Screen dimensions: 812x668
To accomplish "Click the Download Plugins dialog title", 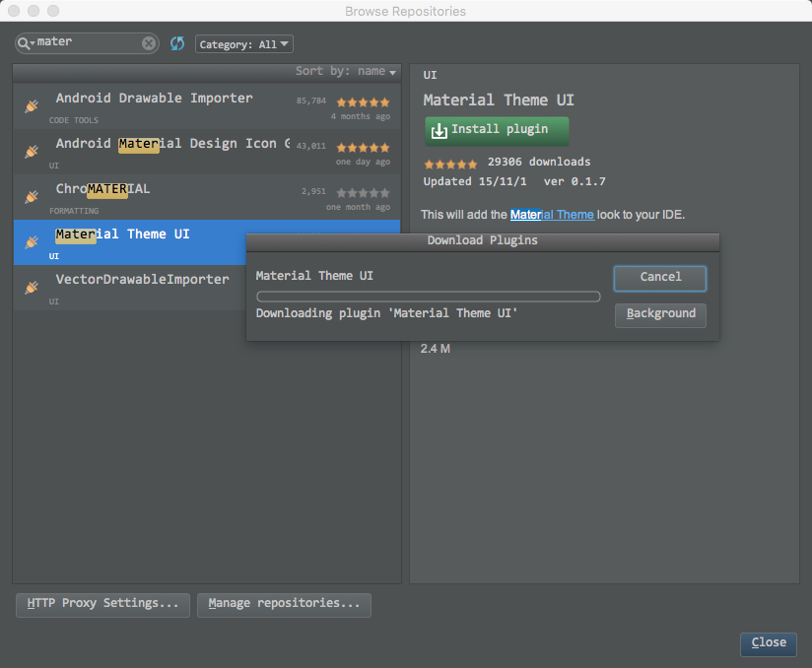I will click(x=483, y=240).
